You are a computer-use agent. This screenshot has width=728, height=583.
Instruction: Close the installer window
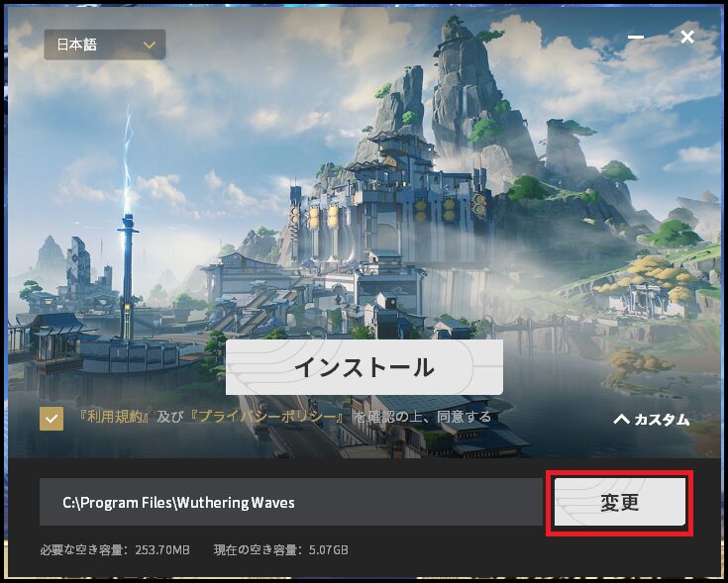(x=687, y=37)
